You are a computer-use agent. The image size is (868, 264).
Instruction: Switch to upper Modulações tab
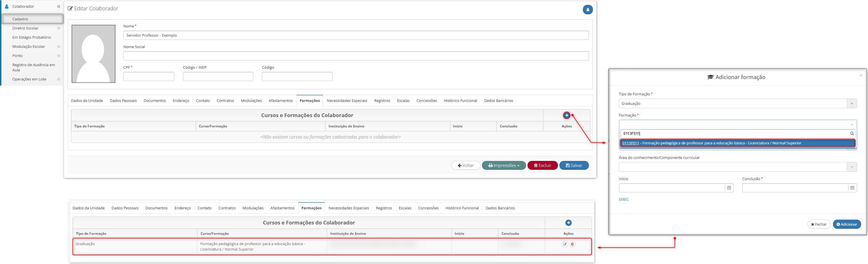click(251, 101)
